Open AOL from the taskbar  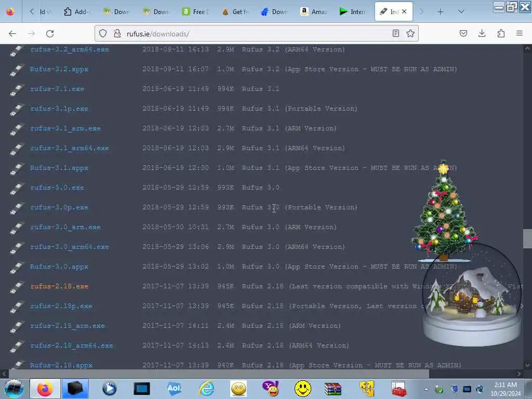click(174, 389)
